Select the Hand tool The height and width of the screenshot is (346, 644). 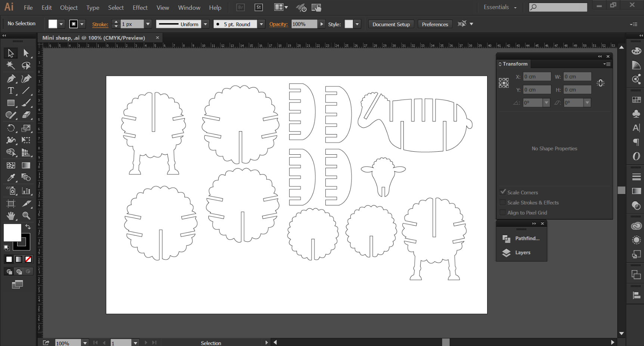coord(10,216)
